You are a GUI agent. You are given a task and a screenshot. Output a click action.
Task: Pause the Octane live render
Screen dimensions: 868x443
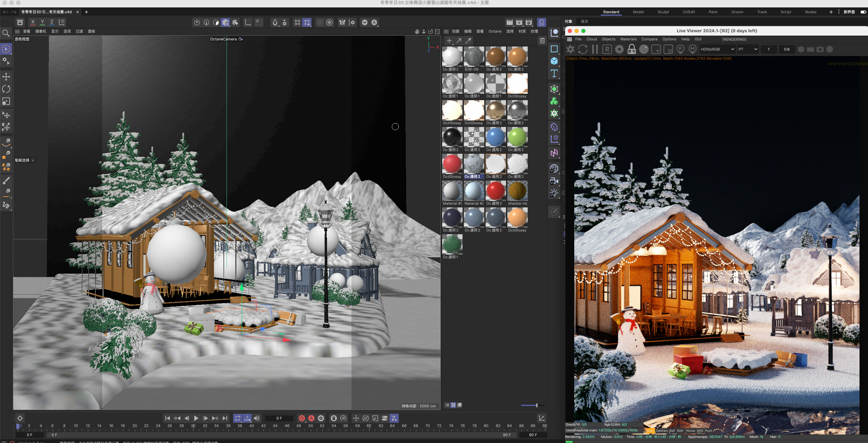tap(595, 49)
